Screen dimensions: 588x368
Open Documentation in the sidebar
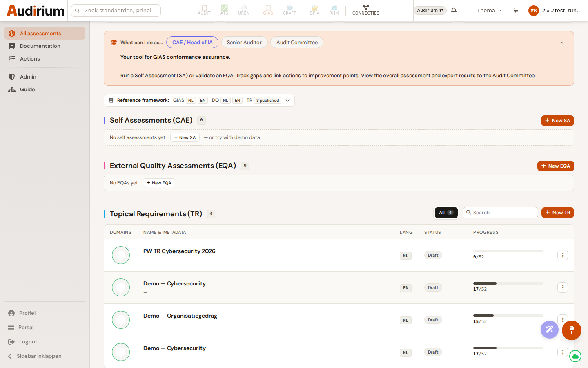45,46
